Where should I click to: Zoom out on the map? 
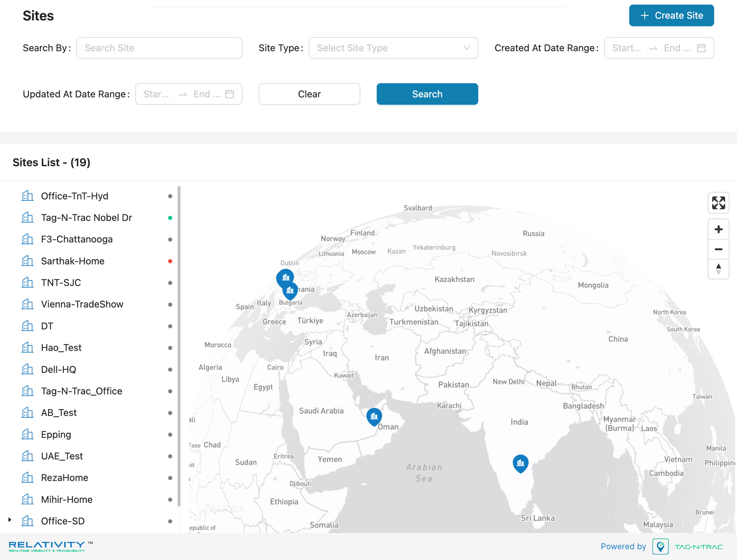718,249
